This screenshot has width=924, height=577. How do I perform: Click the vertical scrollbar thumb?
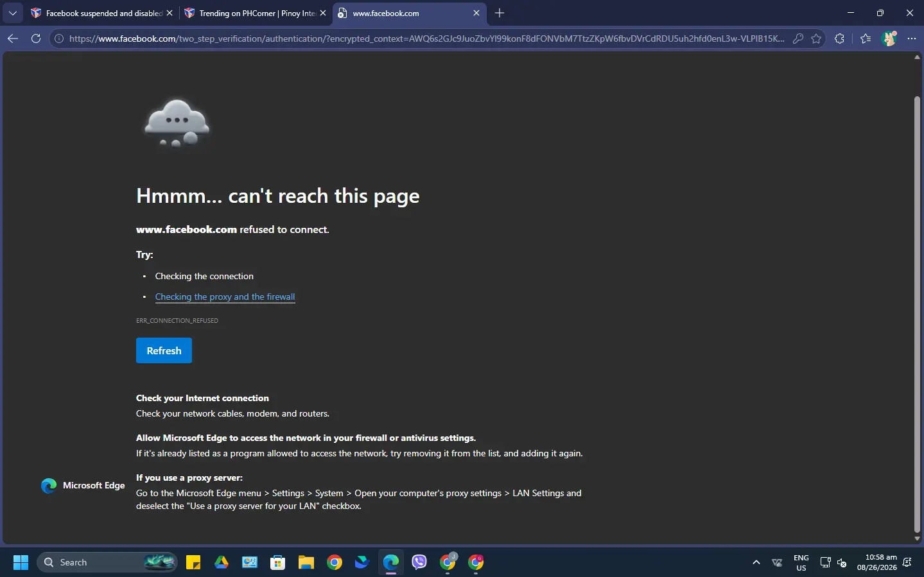point(917,314)
